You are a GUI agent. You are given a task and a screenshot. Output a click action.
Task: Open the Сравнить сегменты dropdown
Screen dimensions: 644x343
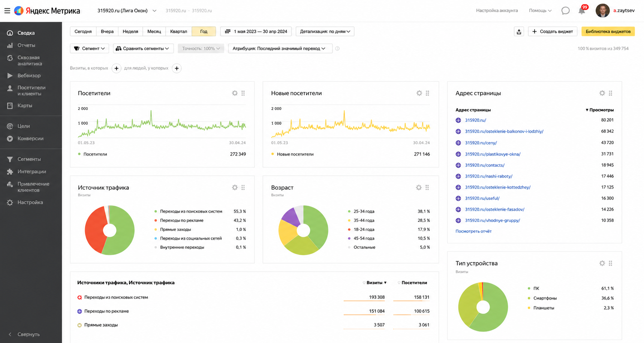coord(143,48)
